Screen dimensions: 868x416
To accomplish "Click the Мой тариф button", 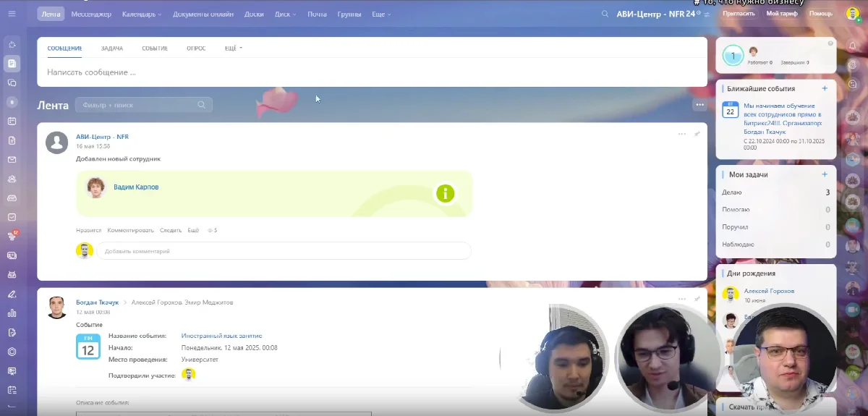I will 782,14.
